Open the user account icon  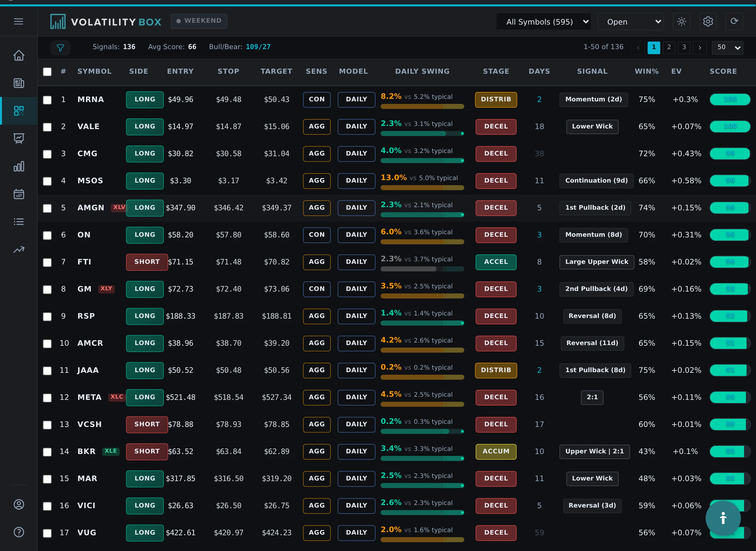(19, 504)
